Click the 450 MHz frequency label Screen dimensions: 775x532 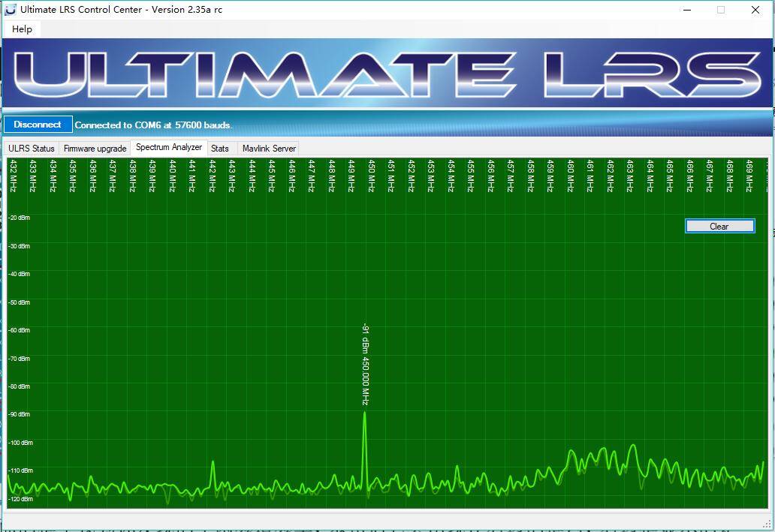coord(372,176)
